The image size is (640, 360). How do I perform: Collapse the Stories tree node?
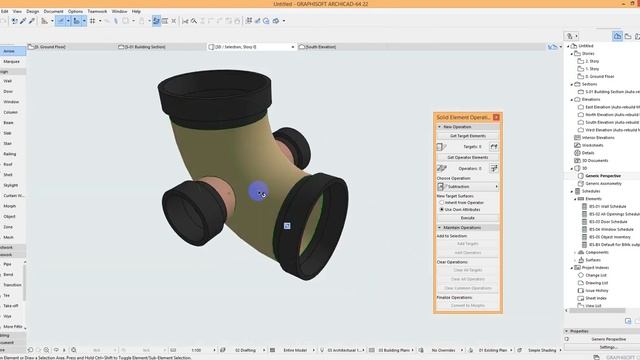coord(572,53)
